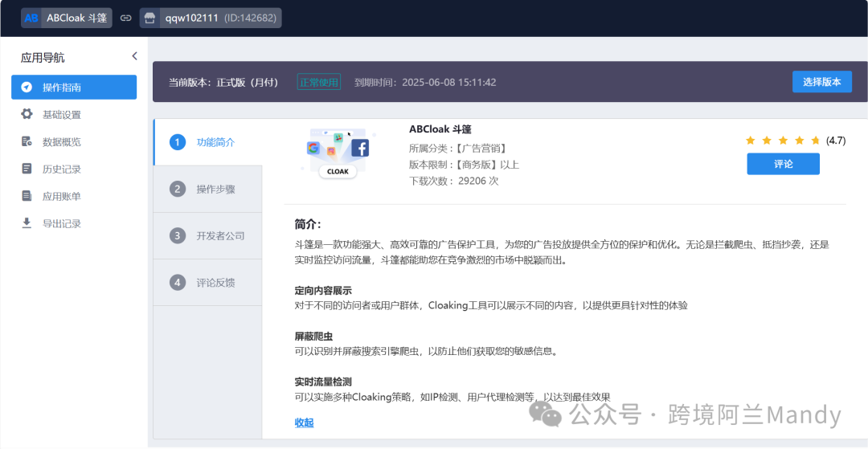
Task: Click the 评论 button
Action: pos(784,164)
